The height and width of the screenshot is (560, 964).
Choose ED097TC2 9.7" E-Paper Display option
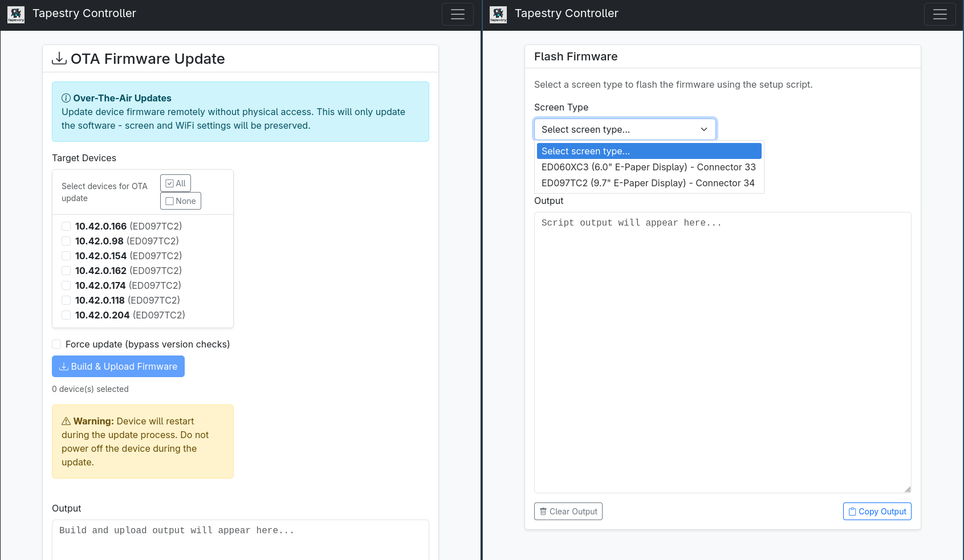[x=648, y=183]
